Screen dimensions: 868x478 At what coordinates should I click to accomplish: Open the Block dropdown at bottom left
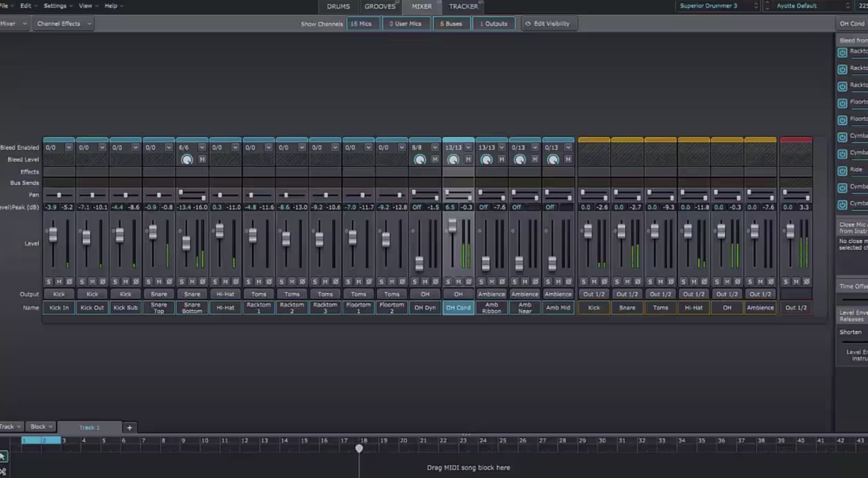pyautogui.click(x=40, y=426)
